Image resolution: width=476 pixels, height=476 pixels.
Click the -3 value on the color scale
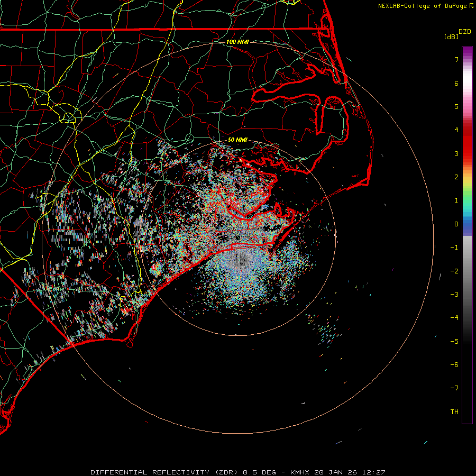(454, 295)
